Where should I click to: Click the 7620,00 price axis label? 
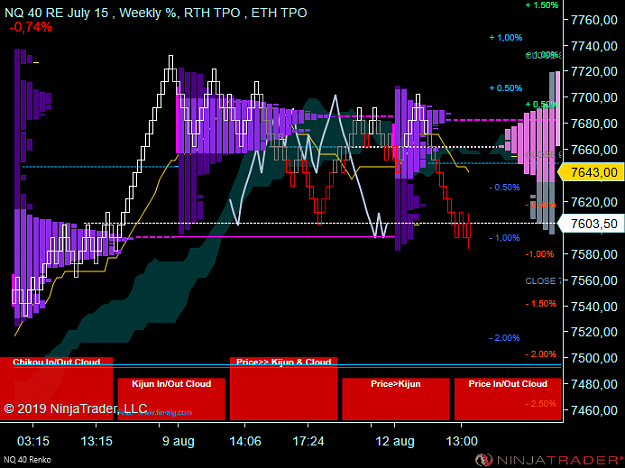[x=594, y=202]
